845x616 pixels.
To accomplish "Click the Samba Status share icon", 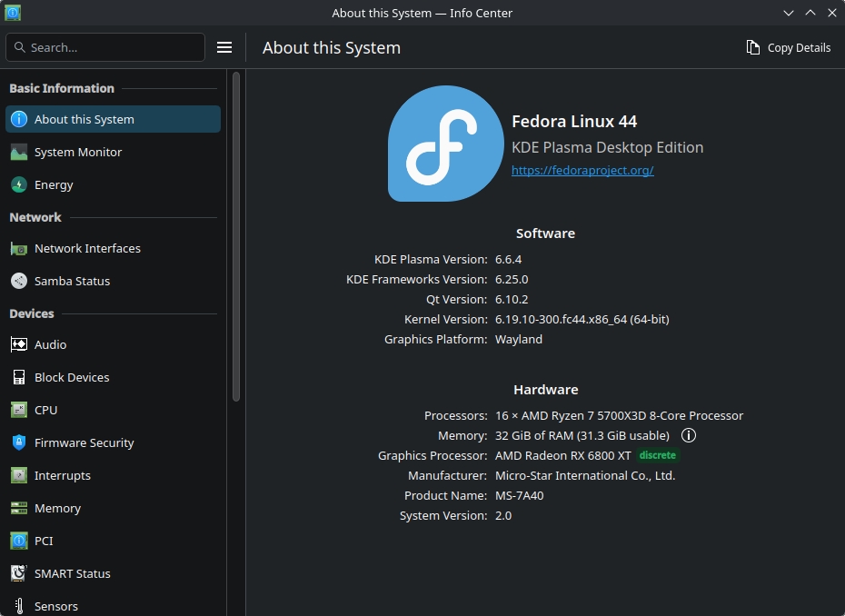I will (19, 281).
